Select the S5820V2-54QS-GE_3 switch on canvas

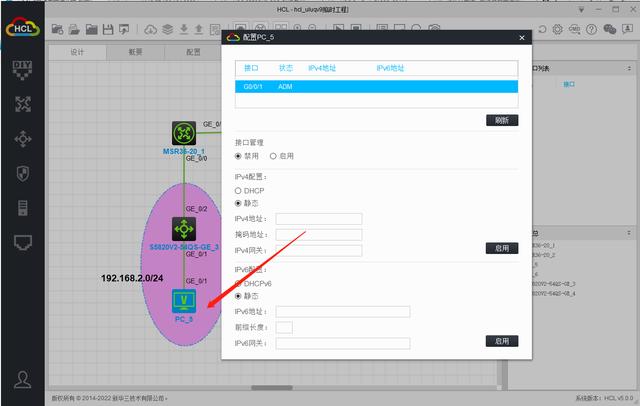click(184, 229)
